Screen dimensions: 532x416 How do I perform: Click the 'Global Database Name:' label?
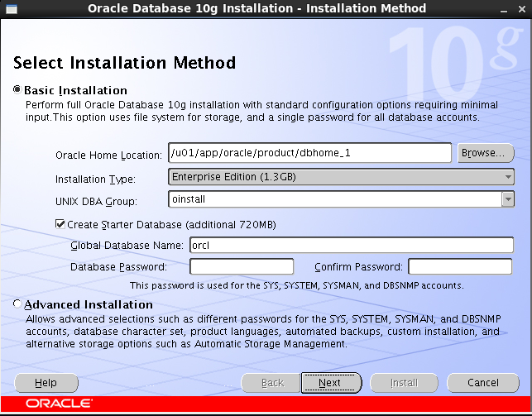(127, 245)
